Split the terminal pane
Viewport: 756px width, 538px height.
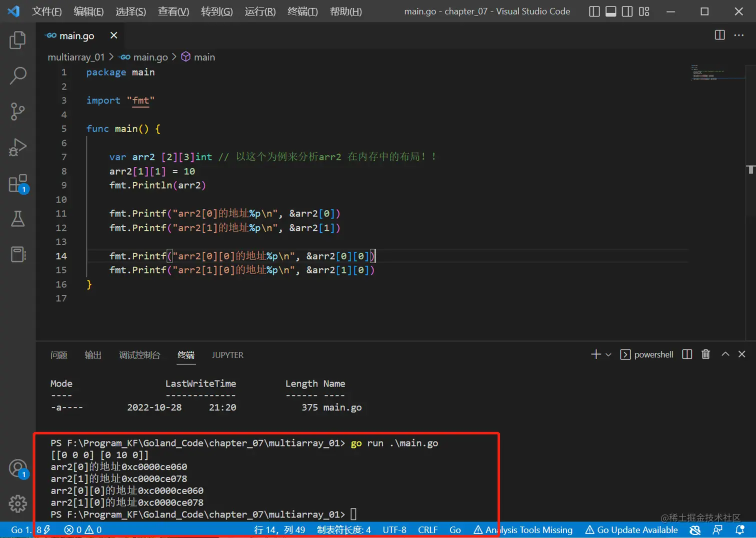(x=687, y=354)
